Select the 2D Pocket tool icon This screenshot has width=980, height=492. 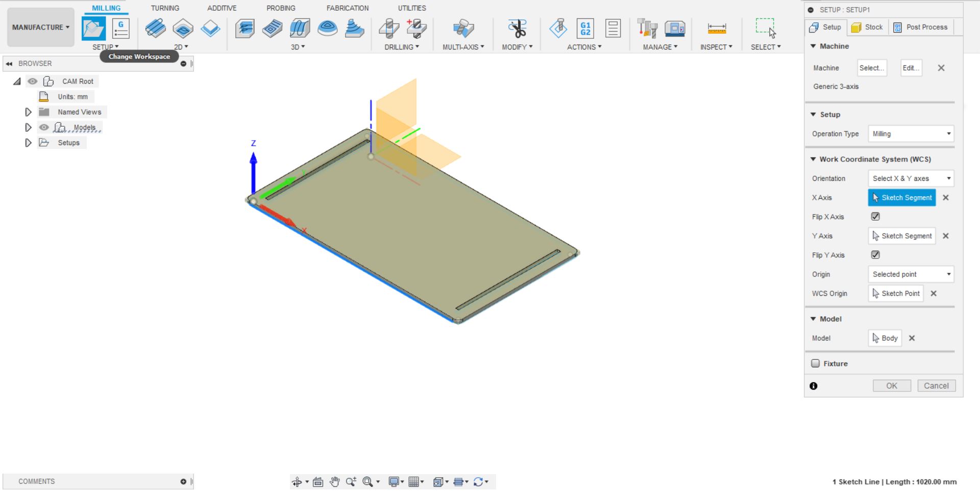coord(183,29)
